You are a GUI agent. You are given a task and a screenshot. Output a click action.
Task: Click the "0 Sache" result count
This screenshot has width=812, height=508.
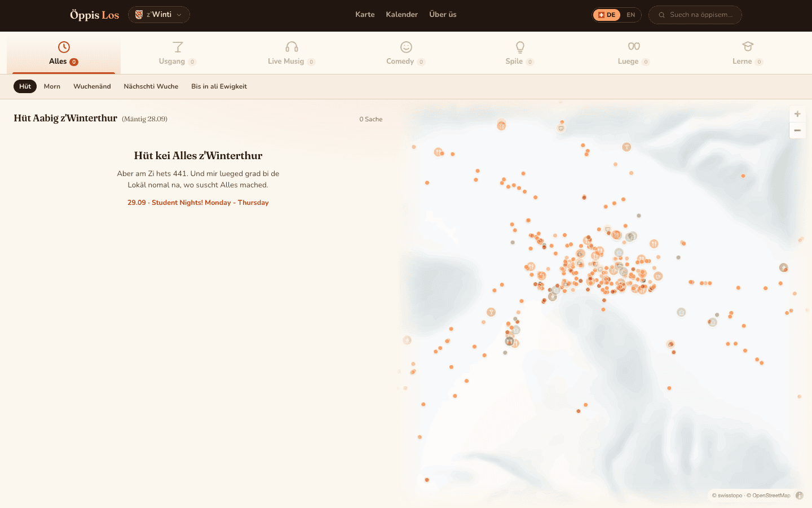point(371,119)
